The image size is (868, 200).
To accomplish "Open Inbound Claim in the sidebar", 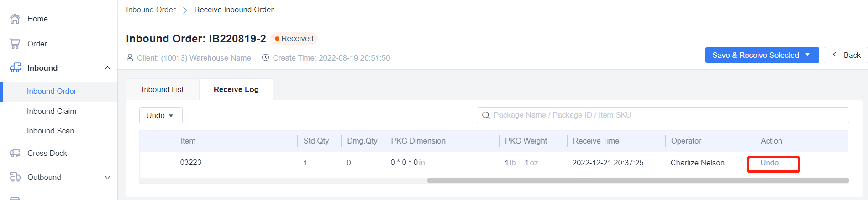I will (x=52, y=111).
